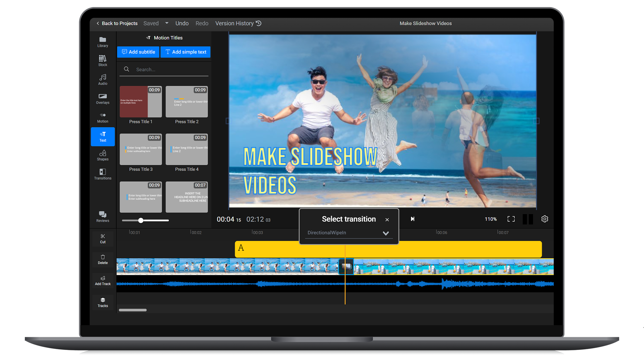Click the search magnifier icon

126,69
